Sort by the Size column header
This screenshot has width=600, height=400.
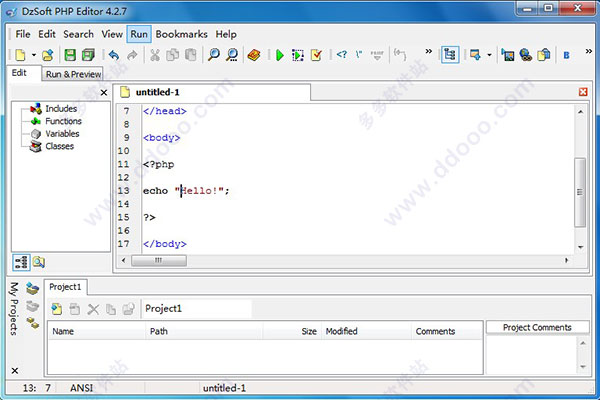pyautogui.click(x=292, y=331)
